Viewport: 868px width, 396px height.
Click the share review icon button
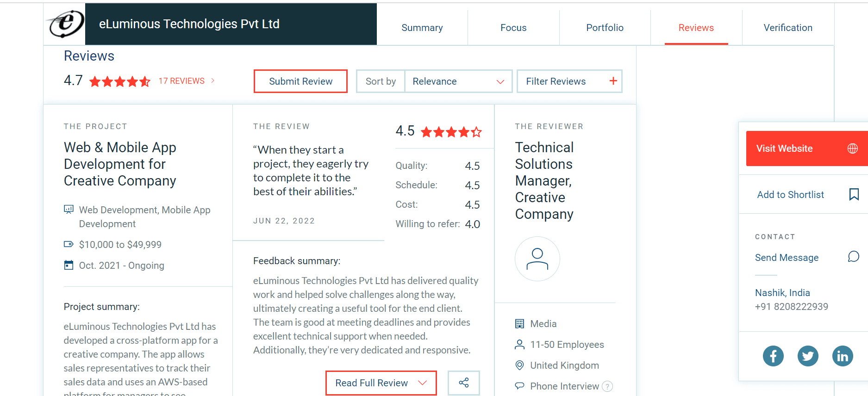[463, 383]
